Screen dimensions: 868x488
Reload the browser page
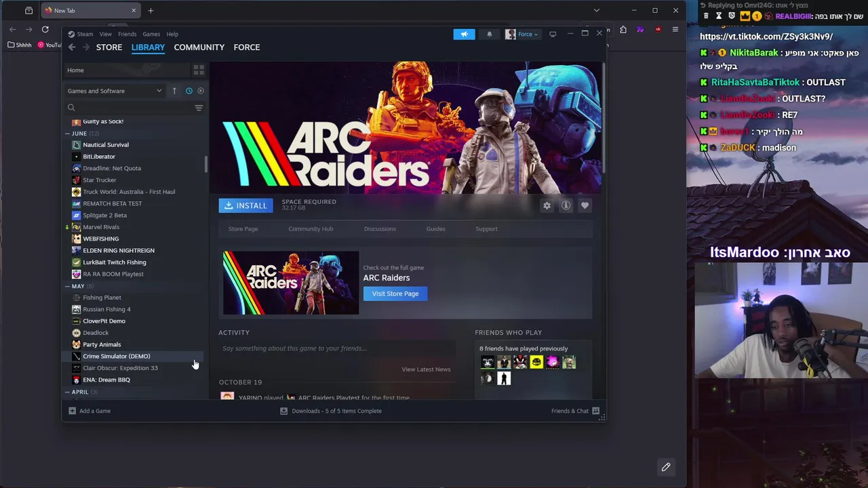[x=45, y=29]
